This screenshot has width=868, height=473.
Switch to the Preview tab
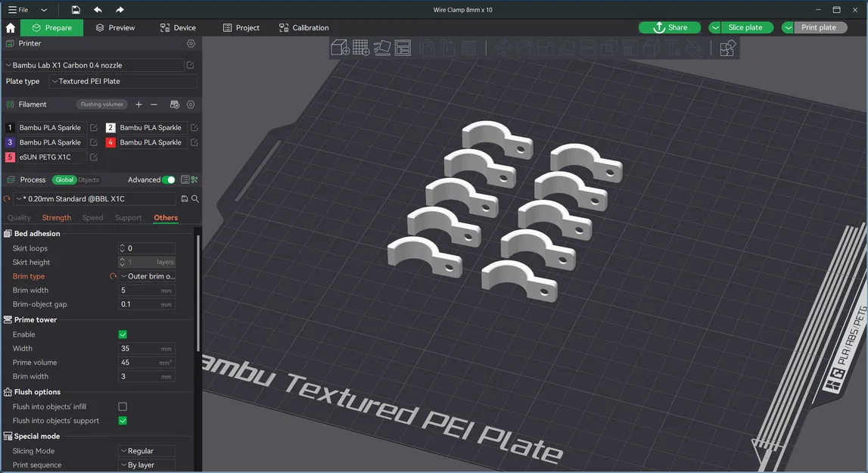point(115,28)
